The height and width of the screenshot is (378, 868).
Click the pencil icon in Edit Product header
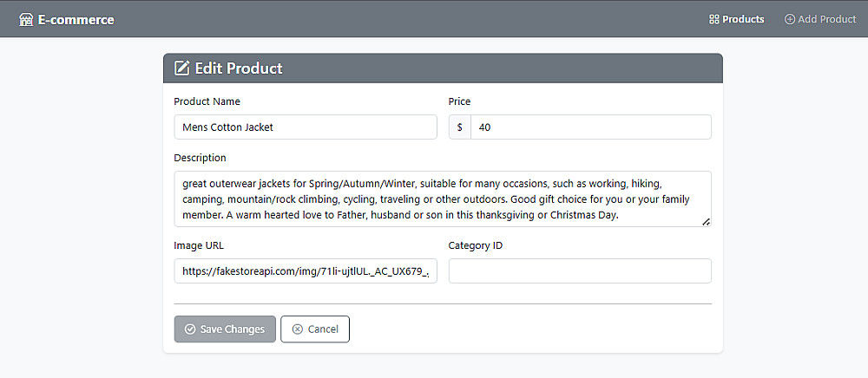(182, 68)
